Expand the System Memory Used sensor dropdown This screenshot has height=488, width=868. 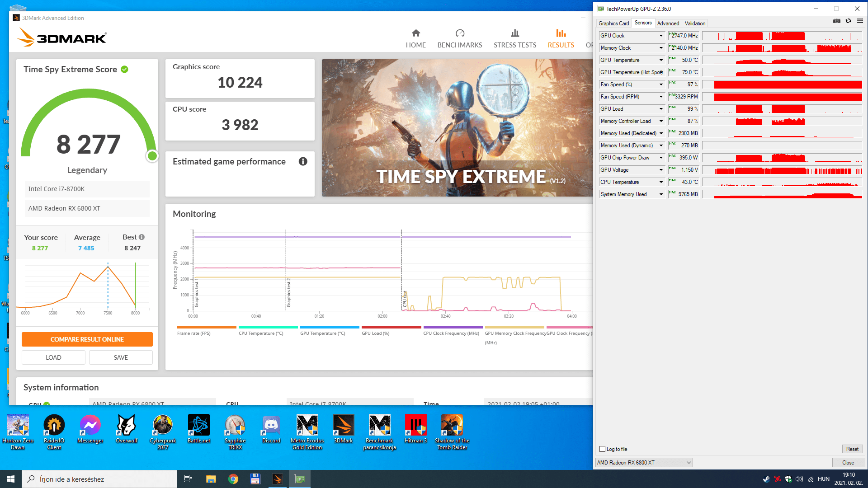click(661, 194)
